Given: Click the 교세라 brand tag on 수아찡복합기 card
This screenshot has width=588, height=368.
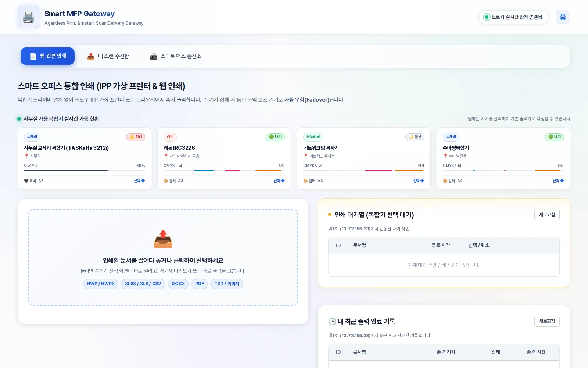Looking at the screenshot, I should click(x=451, y=137).
